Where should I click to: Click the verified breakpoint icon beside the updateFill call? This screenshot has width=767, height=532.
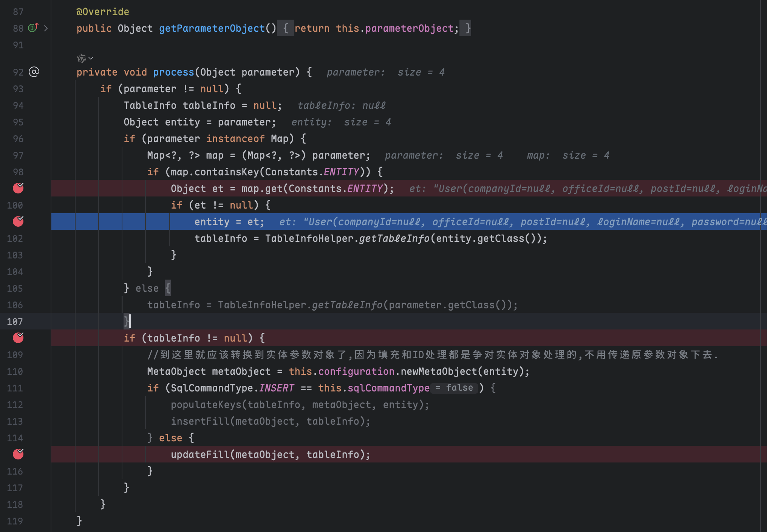pyautogui.click(x=18, y=454)
